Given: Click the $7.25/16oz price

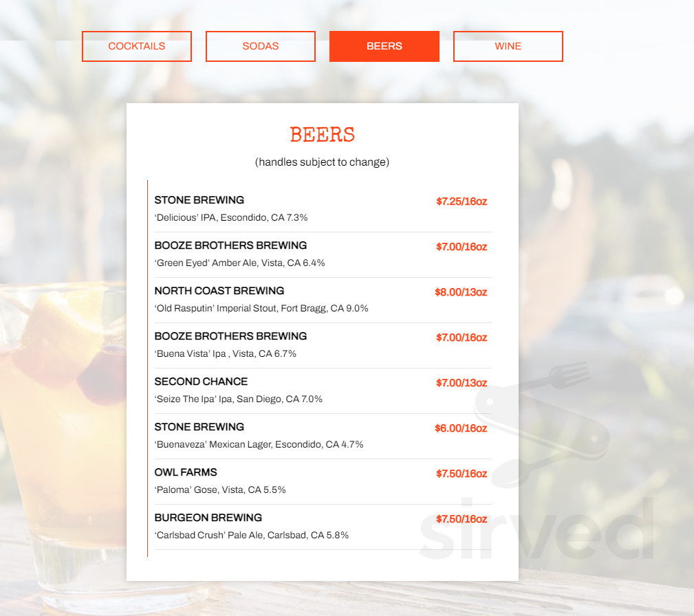Looking at the screenshot, I should click(x=462, y=201).
